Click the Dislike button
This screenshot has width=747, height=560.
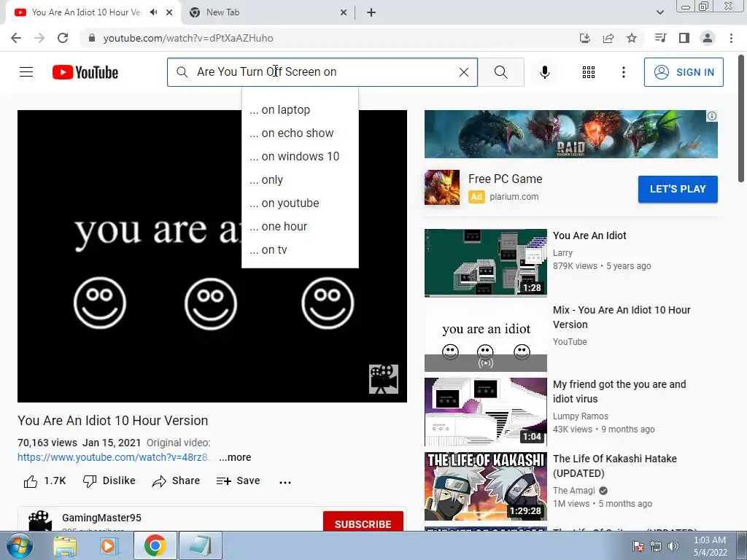pyautogui.click(x=109, y=481)
